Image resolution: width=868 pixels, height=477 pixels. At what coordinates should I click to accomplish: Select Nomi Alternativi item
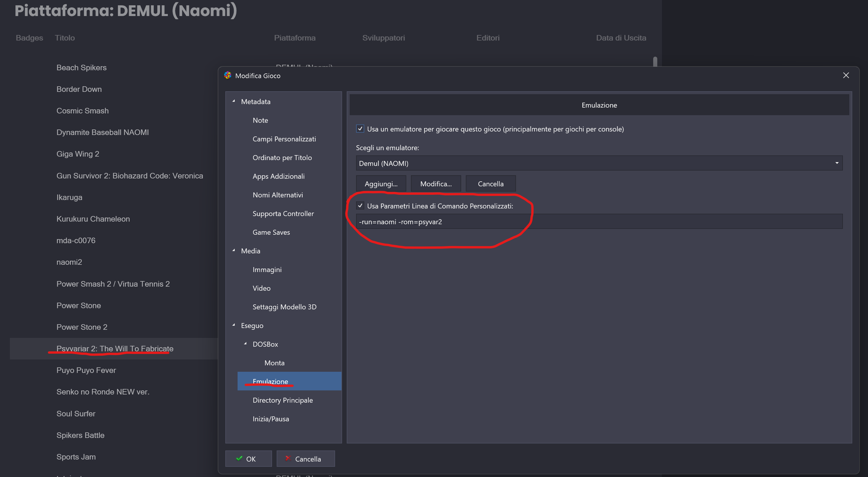click(278, 195)
